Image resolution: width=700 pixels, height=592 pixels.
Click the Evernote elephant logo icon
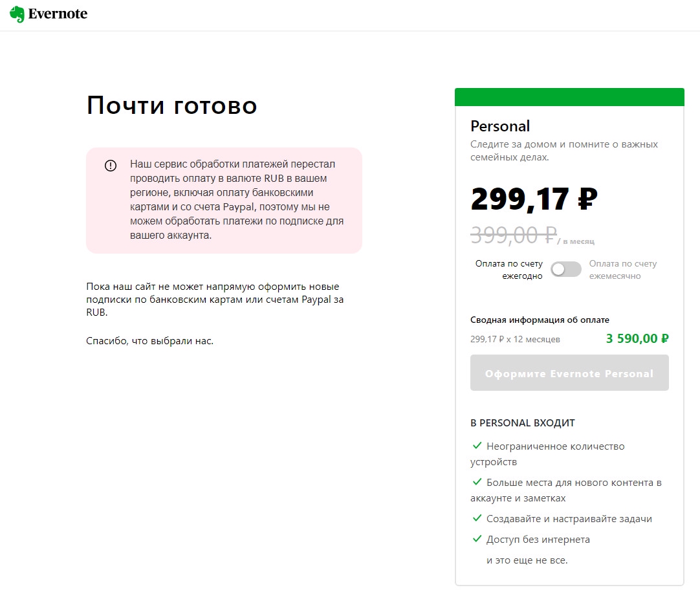(17, 14)
